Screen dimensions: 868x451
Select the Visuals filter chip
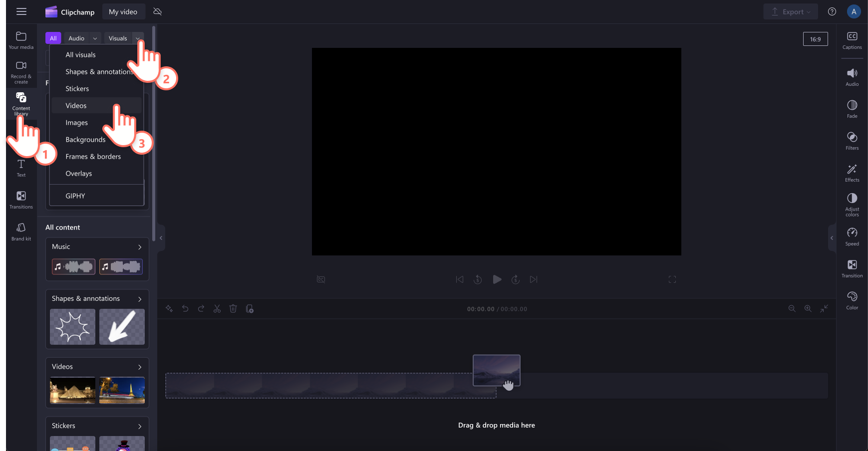click(x=118, y=38)
